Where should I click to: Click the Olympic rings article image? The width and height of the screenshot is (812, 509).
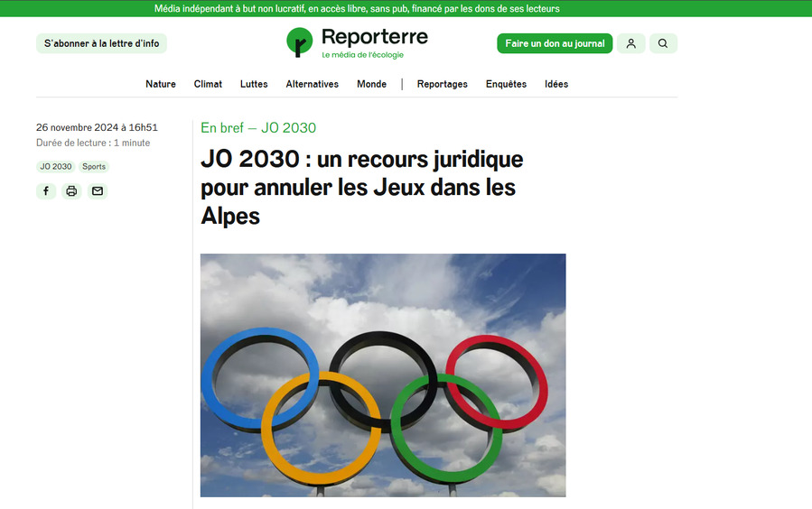tap(383, 375)
